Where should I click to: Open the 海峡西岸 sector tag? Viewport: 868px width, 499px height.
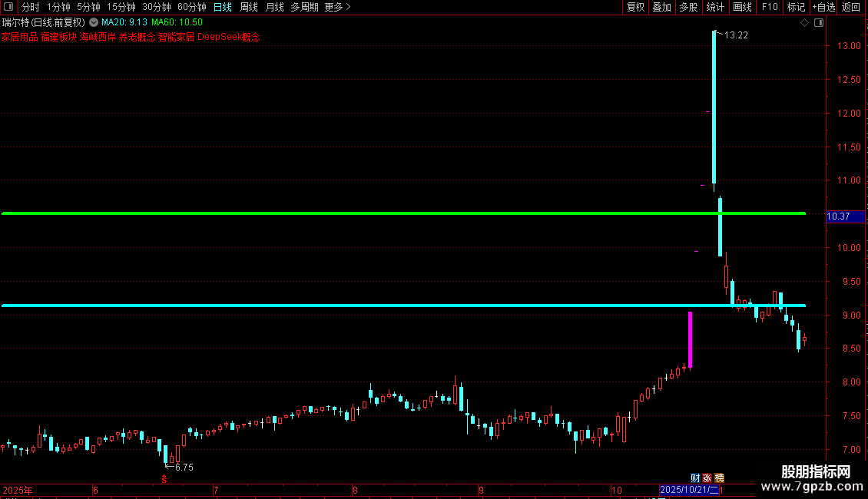(98, 37)
